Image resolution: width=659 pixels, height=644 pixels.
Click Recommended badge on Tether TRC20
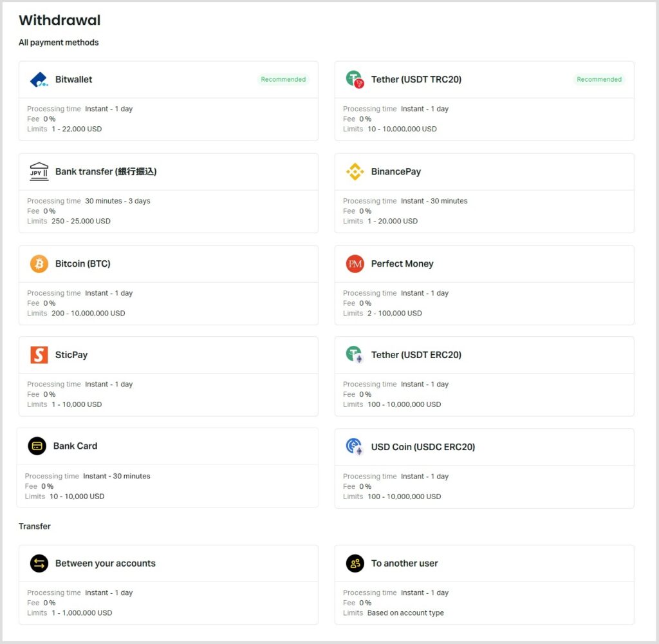[599, 80]
